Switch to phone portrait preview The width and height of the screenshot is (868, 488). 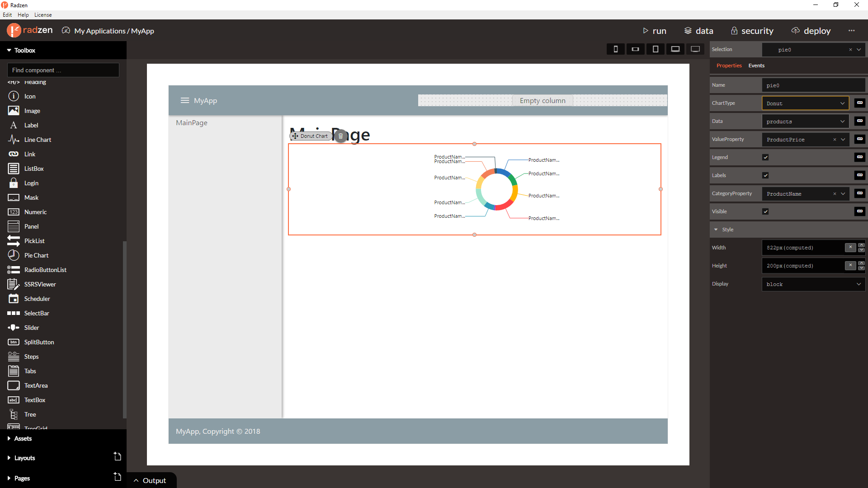point(616,49)
